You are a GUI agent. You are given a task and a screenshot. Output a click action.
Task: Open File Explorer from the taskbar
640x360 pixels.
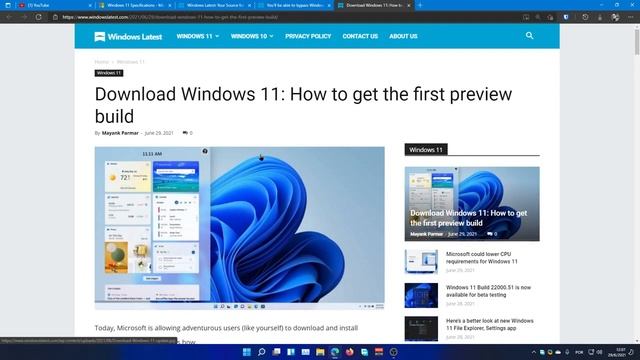[x=320, y=352]
